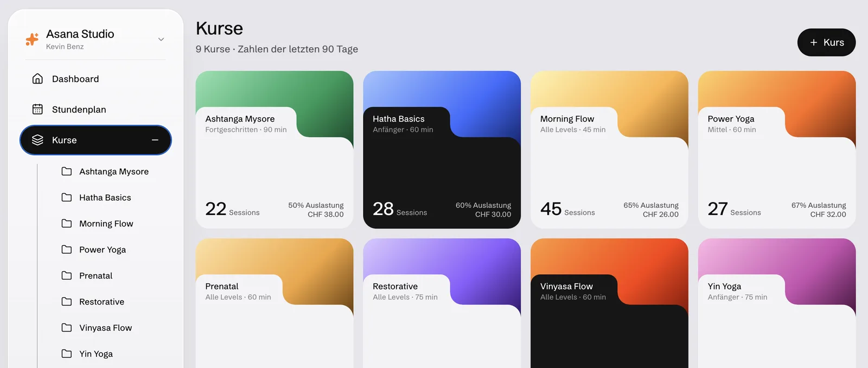Open the Ashtanga Mysore course card
This screenshot has width=868, height=368.
coord(275,150)
